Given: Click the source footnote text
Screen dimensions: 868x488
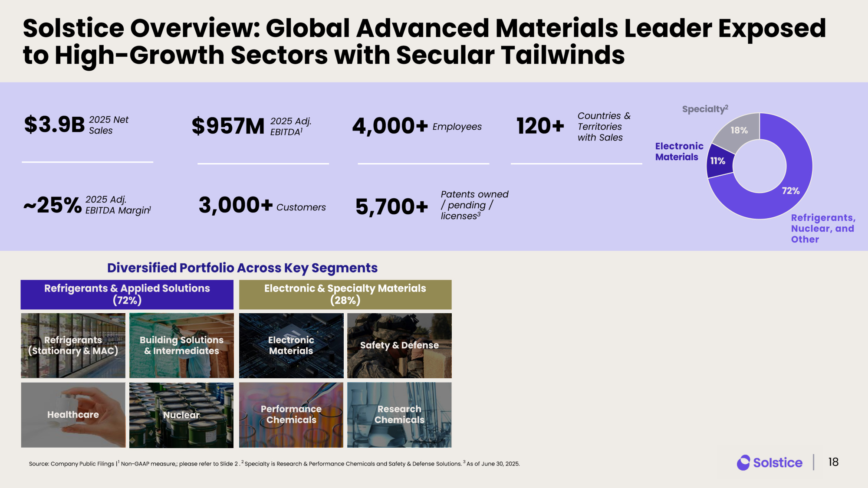Looking at the screenshot, I should pos(274,464).
